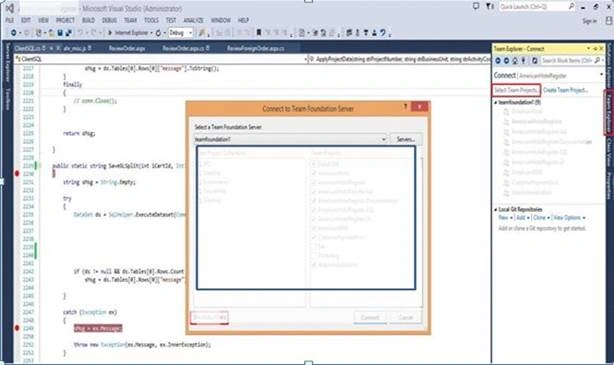This screenshot has width=614, height=365.
Task: Open the BUILD menu
Action: 88,20
